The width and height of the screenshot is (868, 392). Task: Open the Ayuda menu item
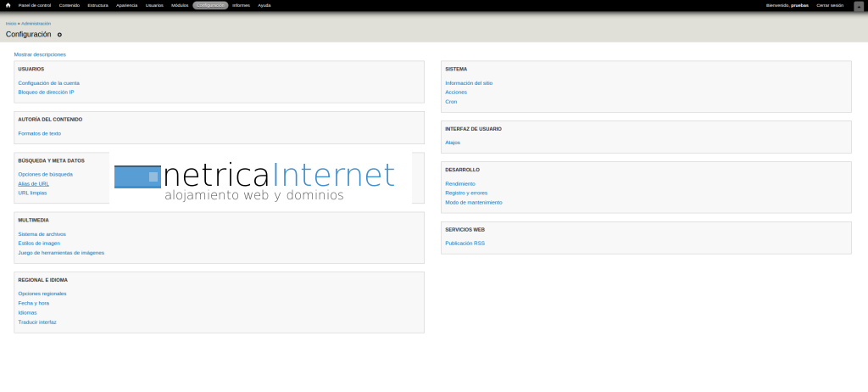(264, 5)
